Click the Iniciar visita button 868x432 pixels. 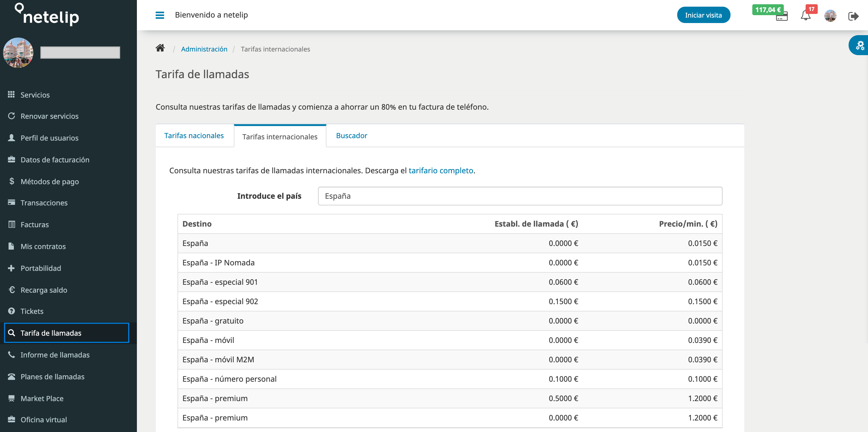click(703, 15)
